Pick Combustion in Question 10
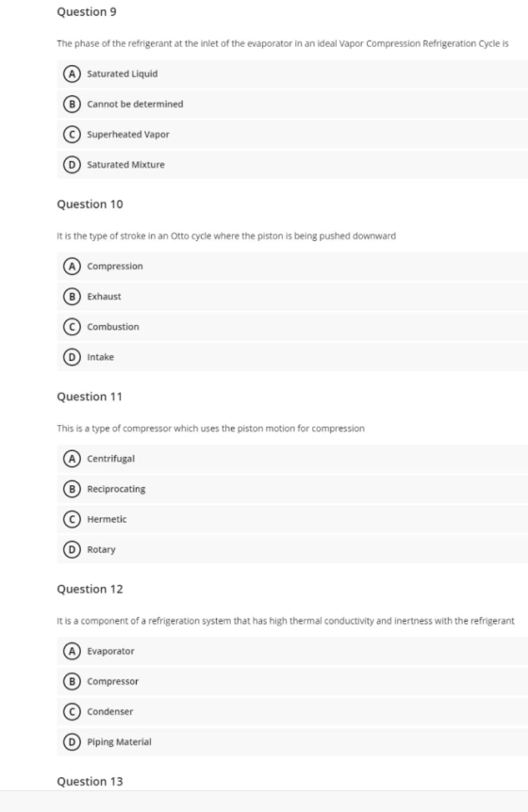The image size is (528, 812). tap(292, 327)
